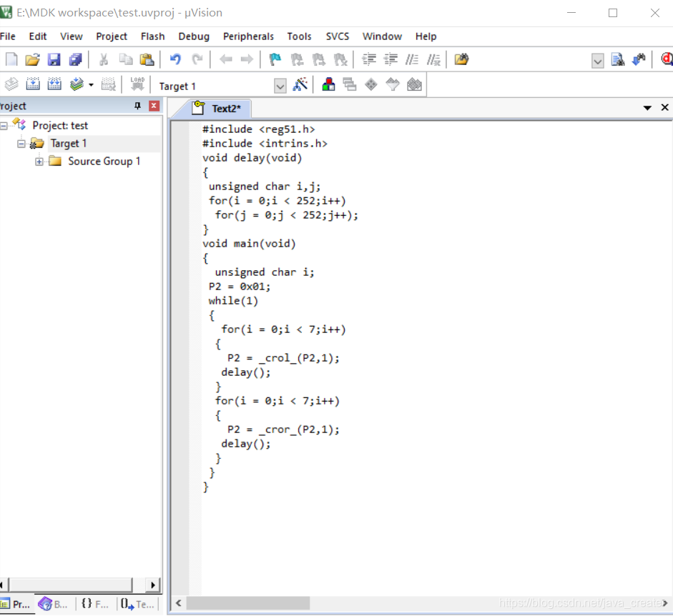Open Target Options magic wand icon

click(300, 84)
